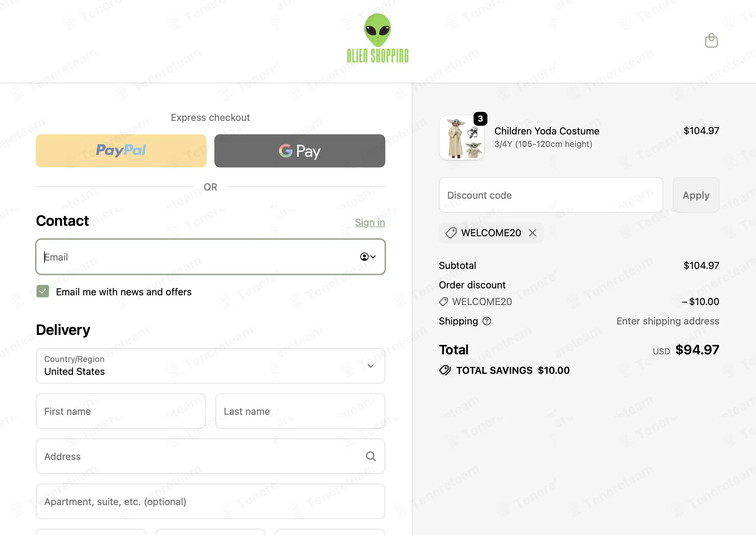Follow the Sign in link

pyautogui.click(x=370, y=222)
